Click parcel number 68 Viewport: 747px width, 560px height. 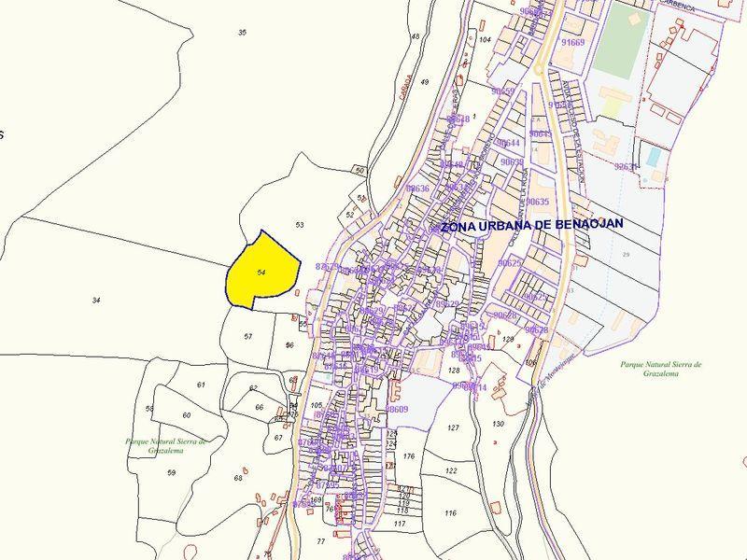coord(238,478)
